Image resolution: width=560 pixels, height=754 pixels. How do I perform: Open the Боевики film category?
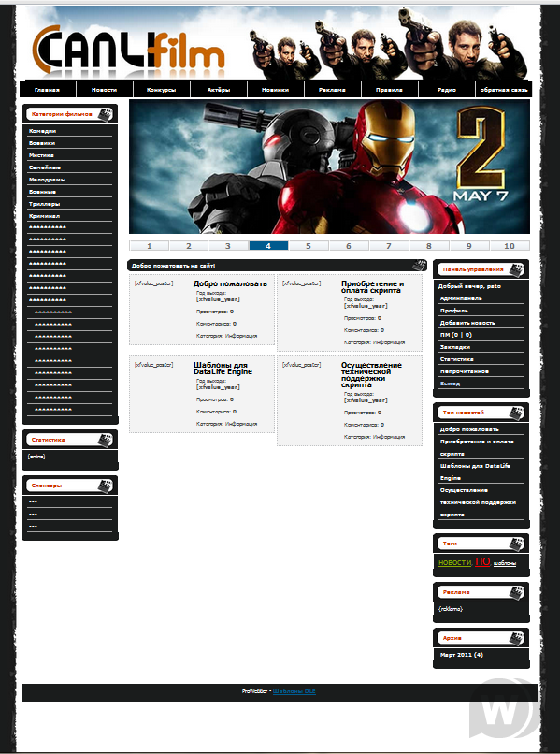tap(42, 143)
